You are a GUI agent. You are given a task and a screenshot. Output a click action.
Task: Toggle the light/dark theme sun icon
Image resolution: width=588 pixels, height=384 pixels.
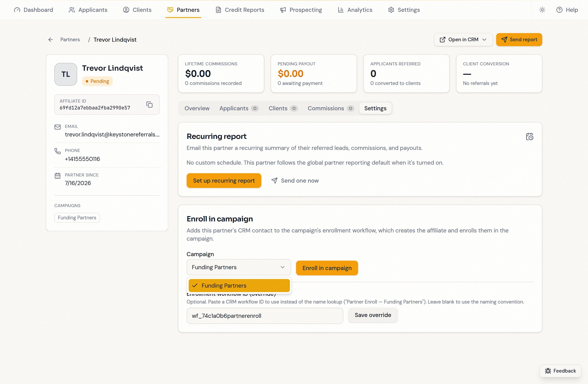pyautogui.click(x=542, y=10)
